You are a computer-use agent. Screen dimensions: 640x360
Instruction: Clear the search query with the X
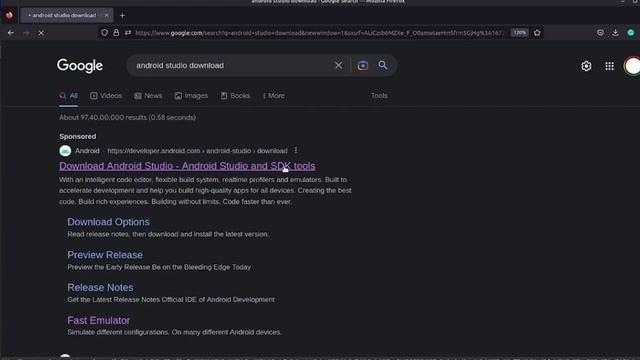tap(338, 65)
